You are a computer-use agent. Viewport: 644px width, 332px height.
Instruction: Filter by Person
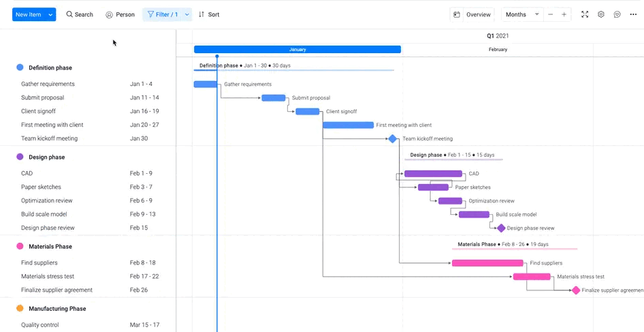tap(120, 14)
